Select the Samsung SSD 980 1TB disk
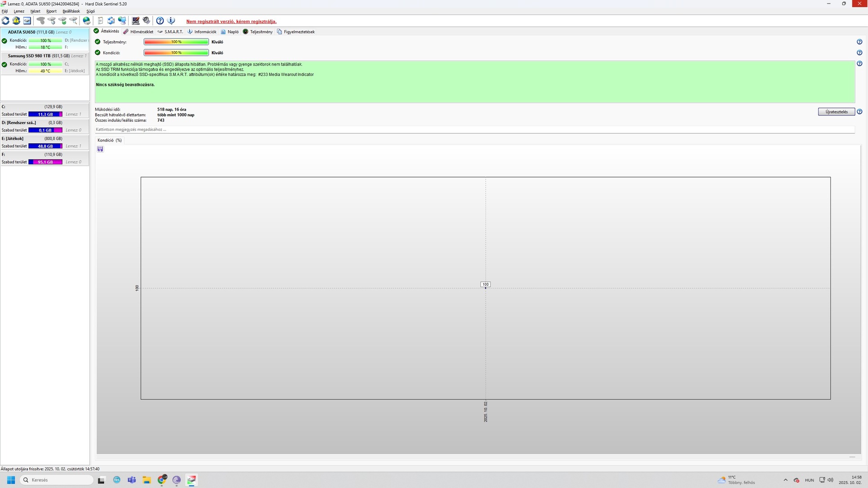The height and width of the screenshot is (488, 868). [x=29, y=56]
